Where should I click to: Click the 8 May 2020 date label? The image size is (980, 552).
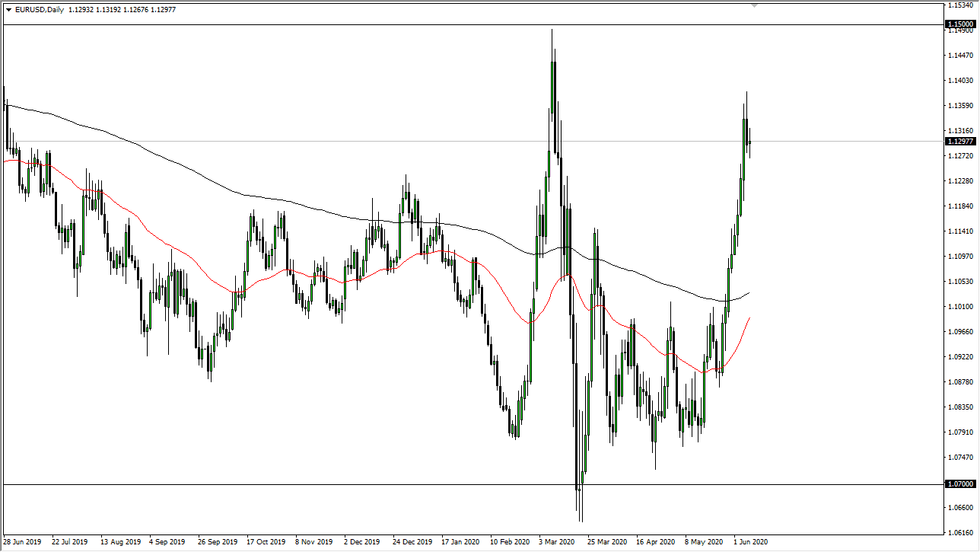pyautogui.click(x=703, y=543)
